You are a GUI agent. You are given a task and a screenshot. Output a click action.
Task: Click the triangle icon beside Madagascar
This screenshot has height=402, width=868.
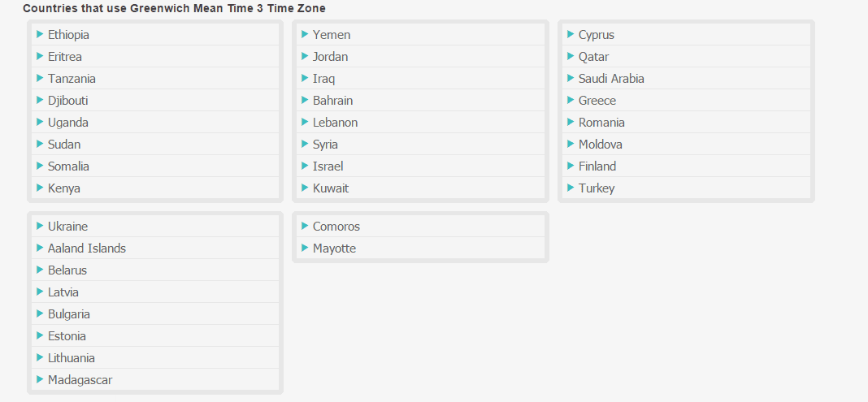tap(40, 379)
